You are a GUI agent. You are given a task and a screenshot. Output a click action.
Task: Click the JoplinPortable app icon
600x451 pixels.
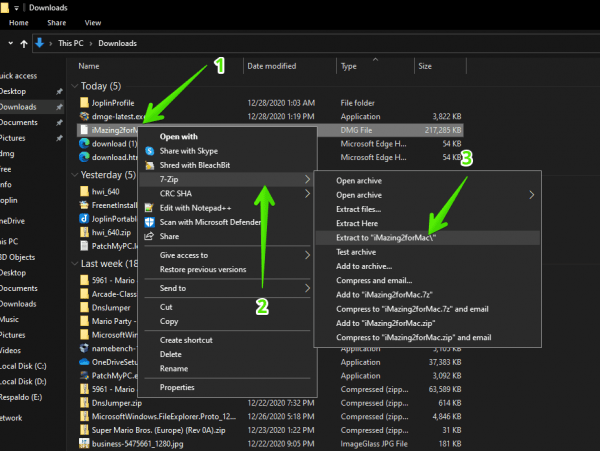[x=84, y=219]
